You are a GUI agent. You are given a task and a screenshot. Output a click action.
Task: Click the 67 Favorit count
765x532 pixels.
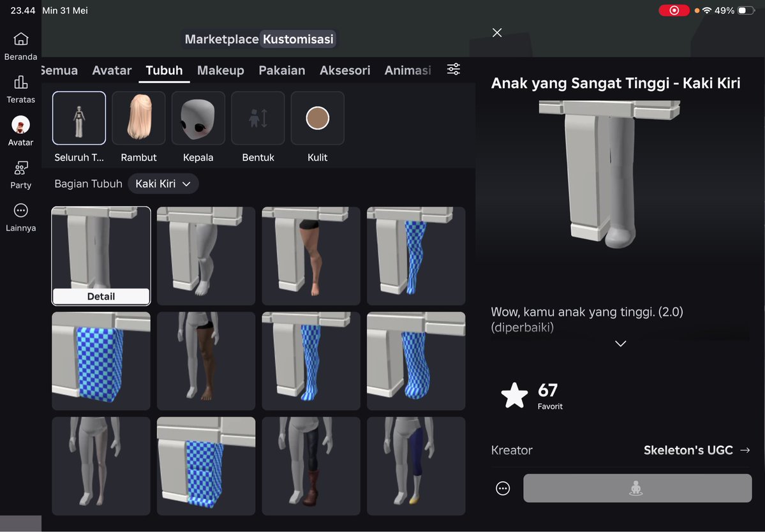point(550,396)
